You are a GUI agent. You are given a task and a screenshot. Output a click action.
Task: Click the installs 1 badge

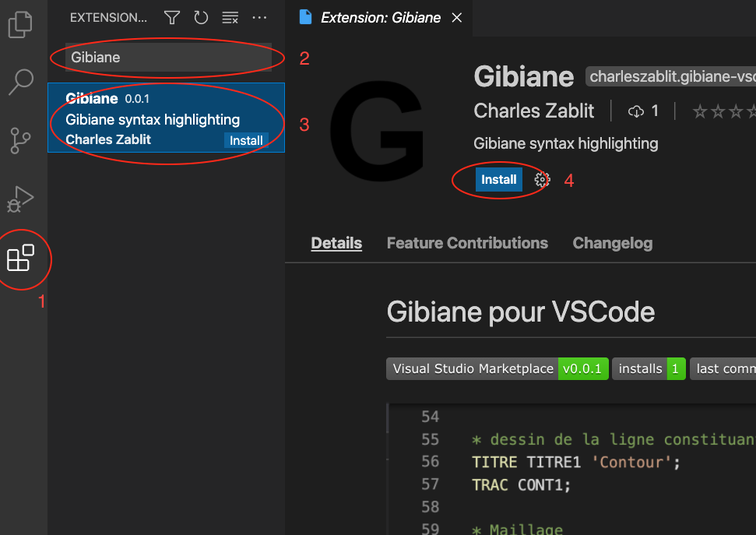(x=649, y=368)
